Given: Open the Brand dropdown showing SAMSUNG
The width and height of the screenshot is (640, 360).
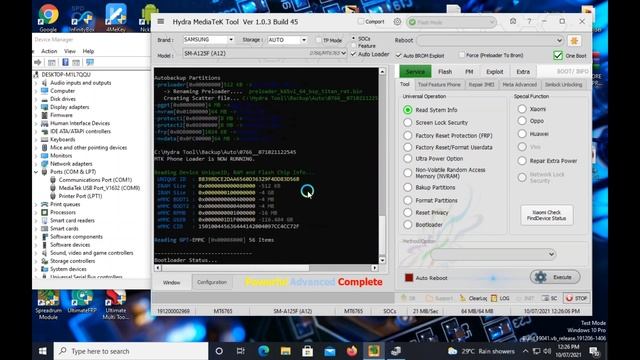Looking at the screenshot, I should [x=209, y=40].
